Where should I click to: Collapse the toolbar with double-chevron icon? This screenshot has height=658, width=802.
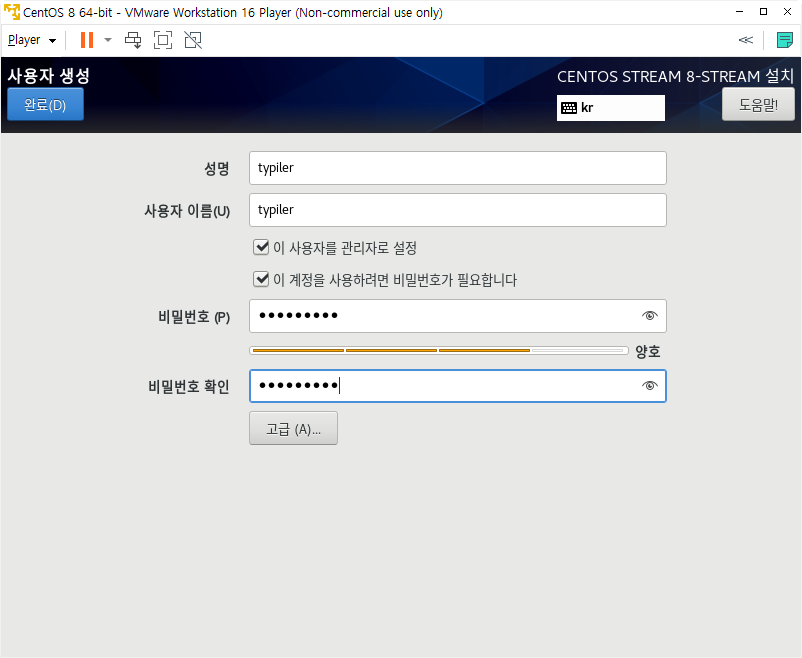[745, 40]
